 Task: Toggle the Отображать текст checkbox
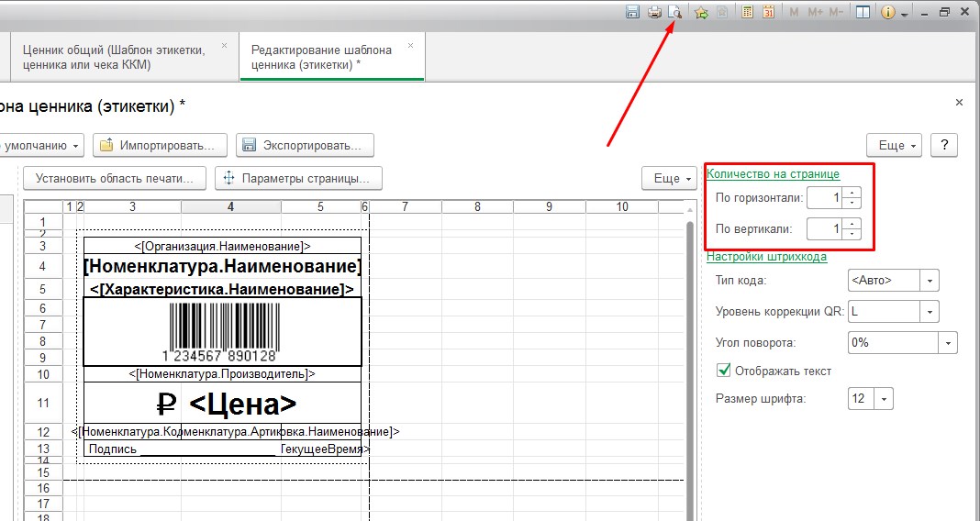723,370
